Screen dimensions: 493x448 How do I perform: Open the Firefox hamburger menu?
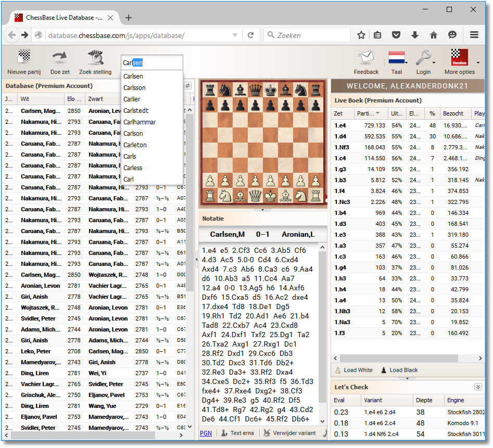[474, 35]
